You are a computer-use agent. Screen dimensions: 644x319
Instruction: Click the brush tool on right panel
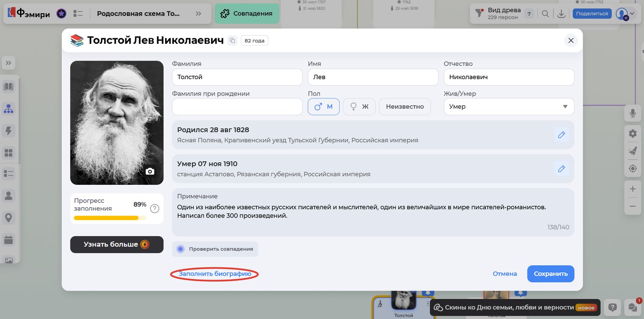(632, 151)
